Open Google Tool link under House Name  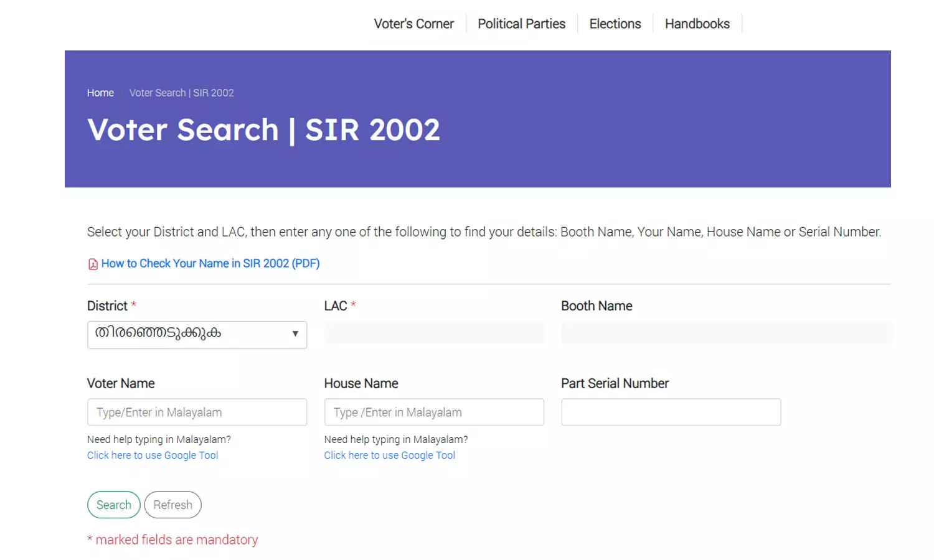[x=389, y=455]
